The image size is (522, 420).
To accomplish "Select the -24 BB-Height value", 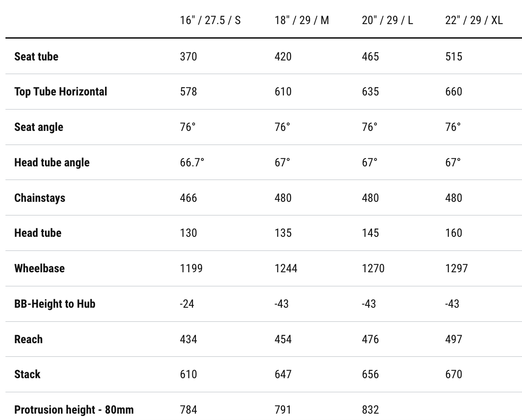I will point(187,304).
